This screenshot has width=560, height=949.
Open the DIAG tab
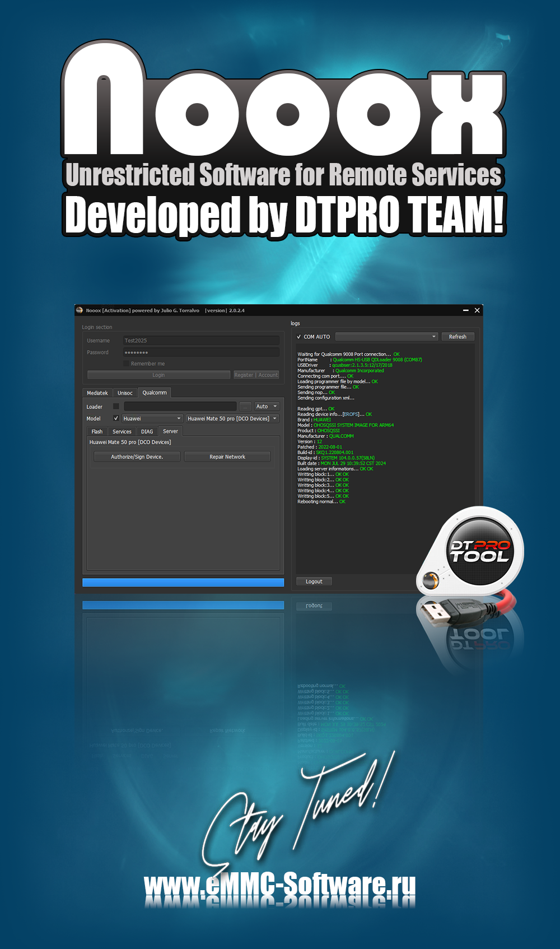[x=147, y=431]
